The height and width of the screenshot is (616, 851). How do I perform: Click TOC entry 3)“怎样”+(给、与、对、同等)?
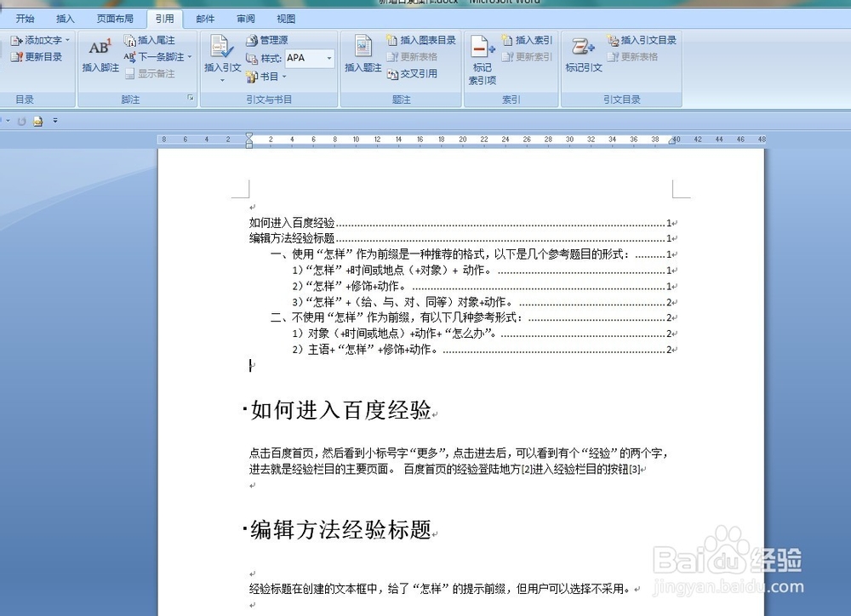[x=482, y=302]
